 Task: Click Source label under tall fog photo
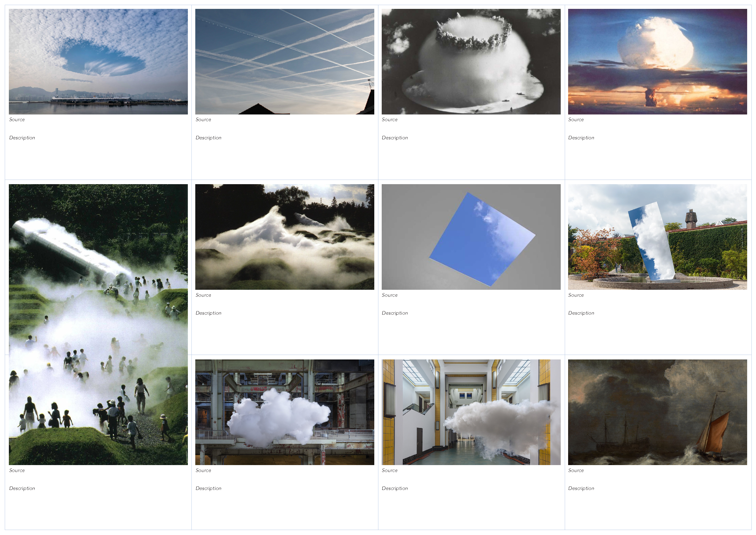pos(17,470)
